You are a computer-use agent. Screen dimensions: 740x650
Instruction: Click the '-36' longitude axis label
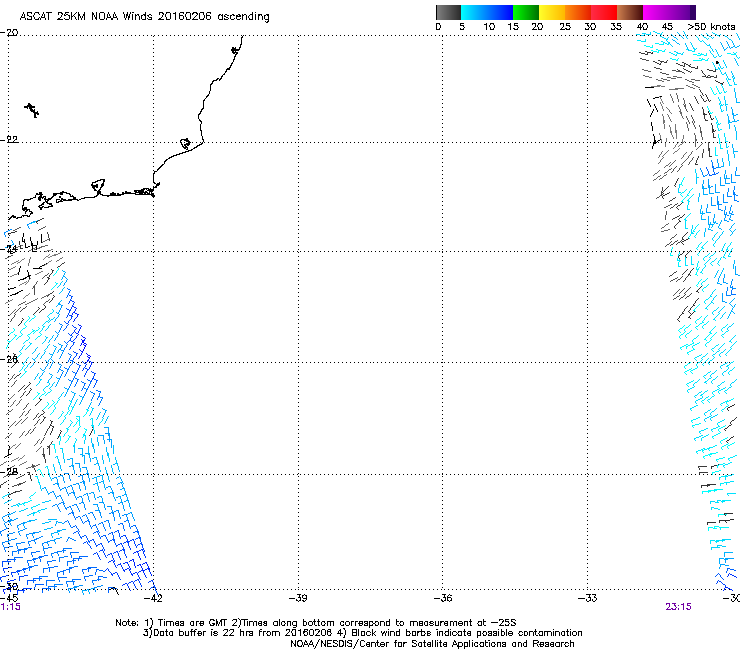(x=443, y=598)
